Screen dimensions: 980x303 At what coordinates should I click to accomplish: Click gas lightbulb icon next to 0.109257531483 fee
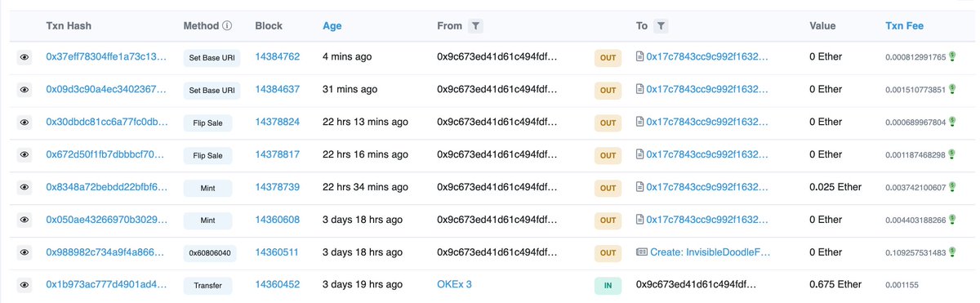[952, 252]
